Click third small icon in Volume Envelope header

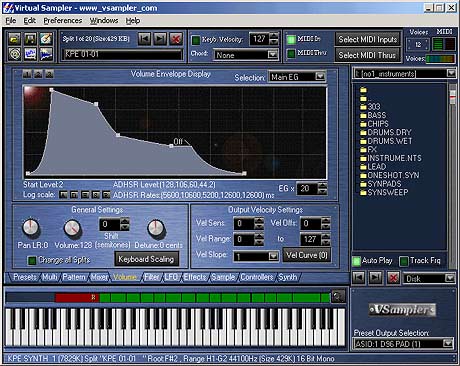(x=49, y=74)
